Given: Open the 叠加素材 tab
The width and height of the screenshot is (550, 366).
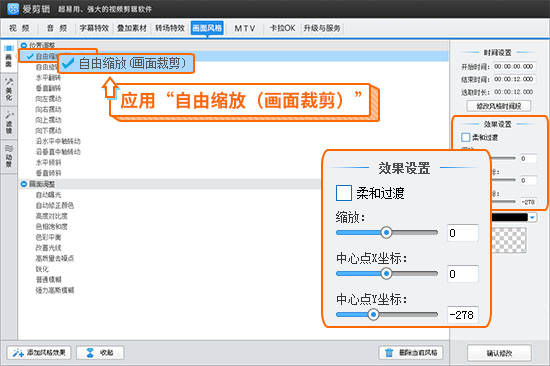Looking at the screenshot, I should (x=132, y=28).
